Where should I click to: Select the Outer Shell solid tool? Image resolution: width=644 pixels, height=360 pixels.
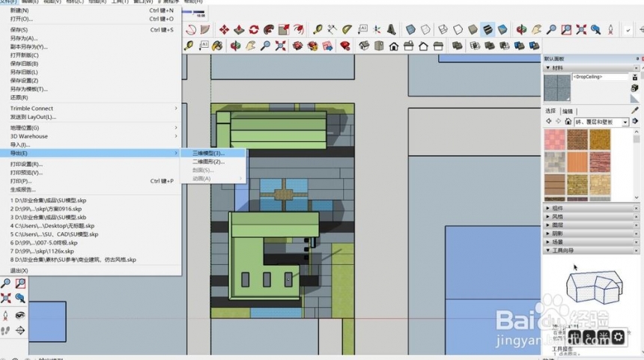tap(457, 46)
